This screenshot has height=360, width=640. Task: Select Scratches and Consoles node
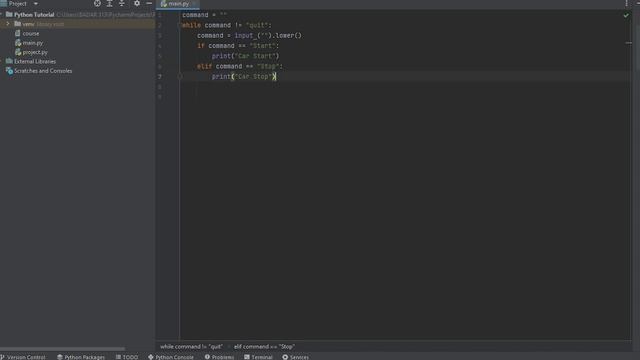[x=43, y=71]
